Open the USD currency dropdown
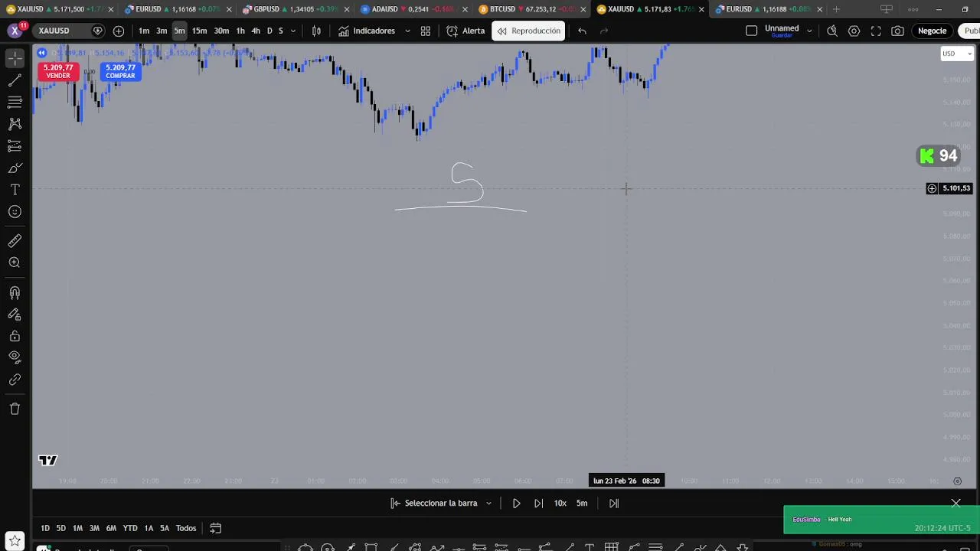 957,54
